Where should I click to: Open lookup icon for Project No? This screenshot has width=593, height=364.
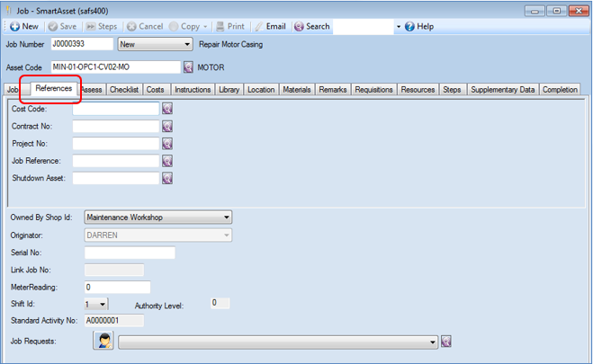pos(167,144)
